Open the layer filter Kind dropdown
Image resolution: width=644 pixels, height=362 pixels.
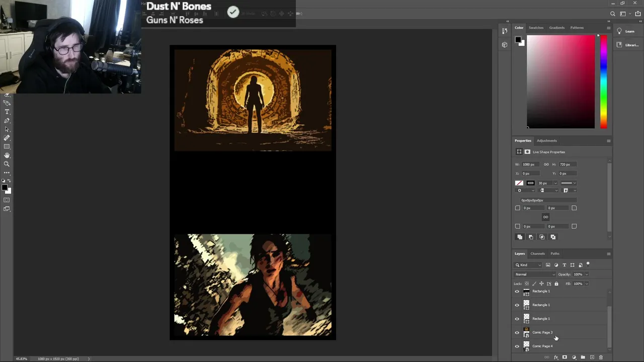[528, 265]
